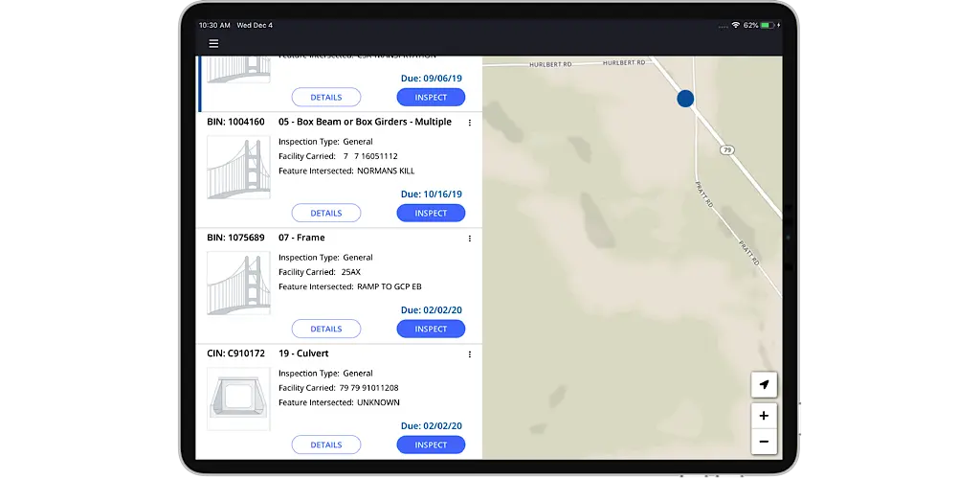This screenshot has width=980, height=479.
Task: Tap upper 'PRATT RD' label on map
Action: pyautogui.click(x=704, y=194)
